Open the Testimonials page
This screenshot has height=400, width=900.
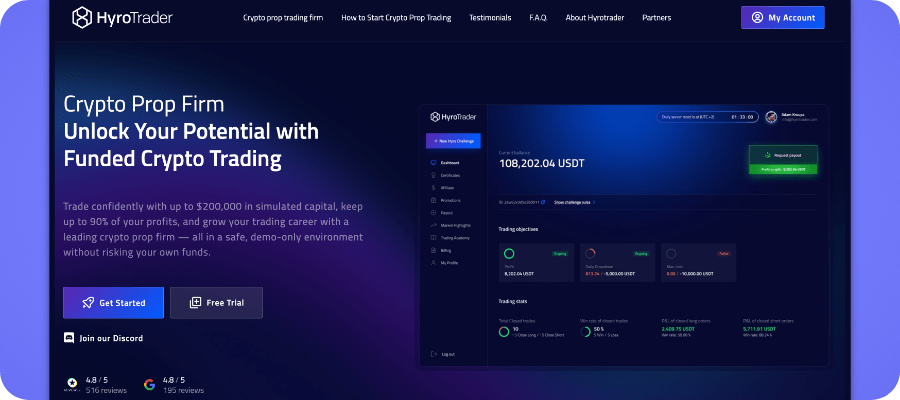pos(490,18)
